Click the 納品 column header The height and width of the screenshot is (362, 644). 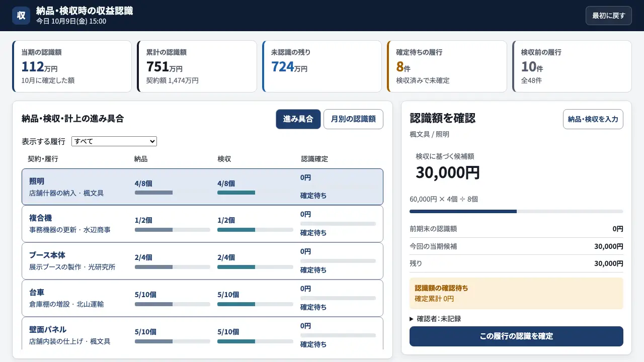point(141,159)
